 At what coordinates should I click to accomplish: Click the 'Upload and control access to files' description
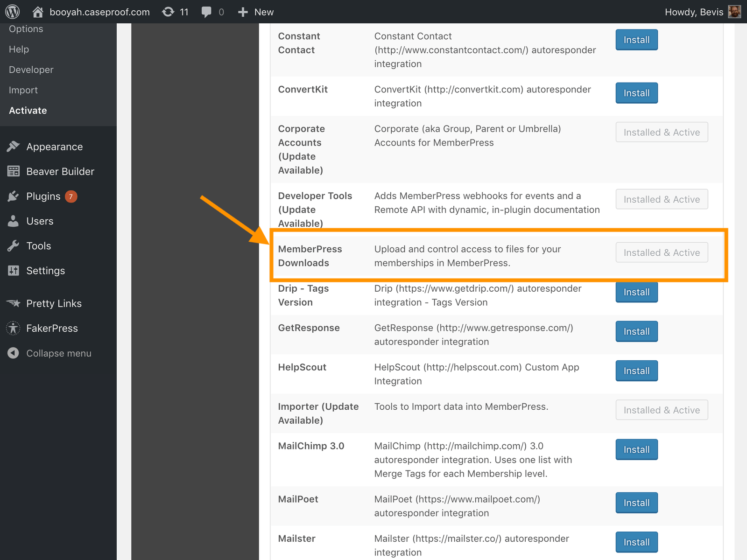[467, 256]
